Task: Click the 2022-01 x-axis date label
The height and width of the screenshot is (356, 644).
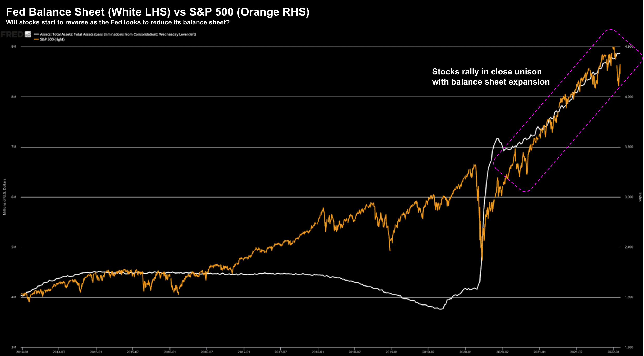Action: coord(613,352)
